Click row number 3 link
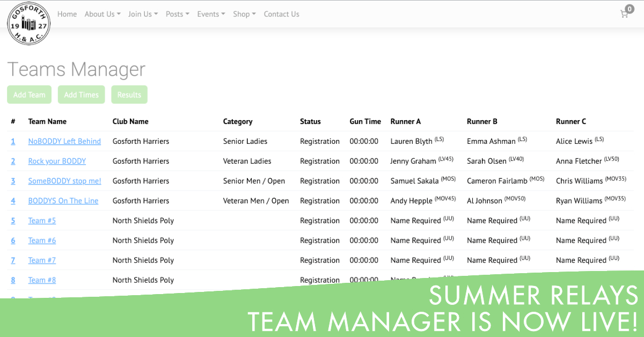 tap(13, 181)
